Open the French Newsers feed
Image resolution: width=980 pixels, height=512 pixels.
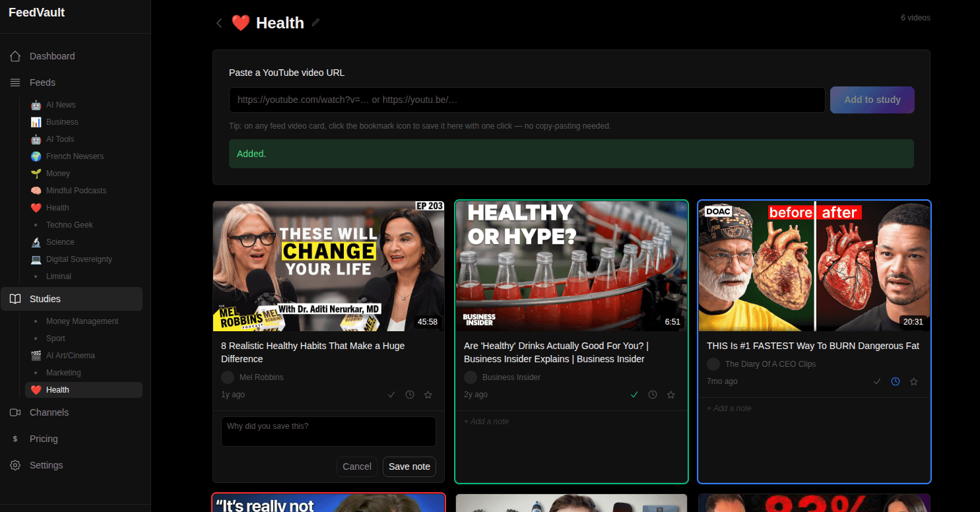click(84, 156)
